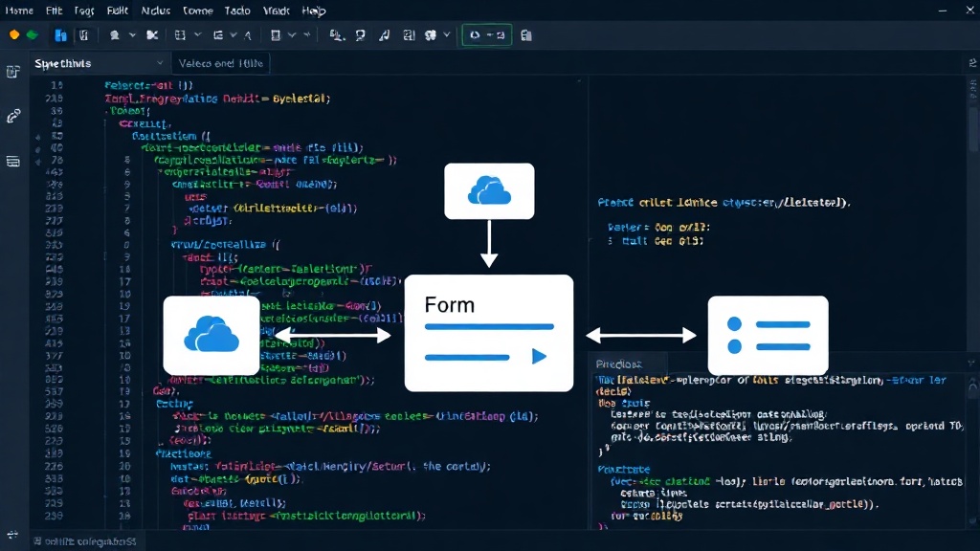980x551 pixels.
Task: Toggle gutter marker beside line 76
Action: point(38,161)
